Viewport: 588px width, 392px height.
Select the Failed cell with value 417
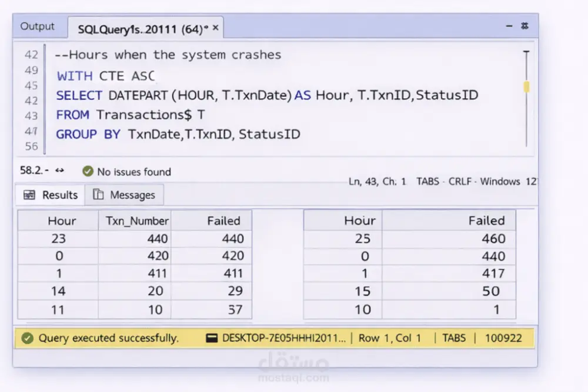(449, 273)
